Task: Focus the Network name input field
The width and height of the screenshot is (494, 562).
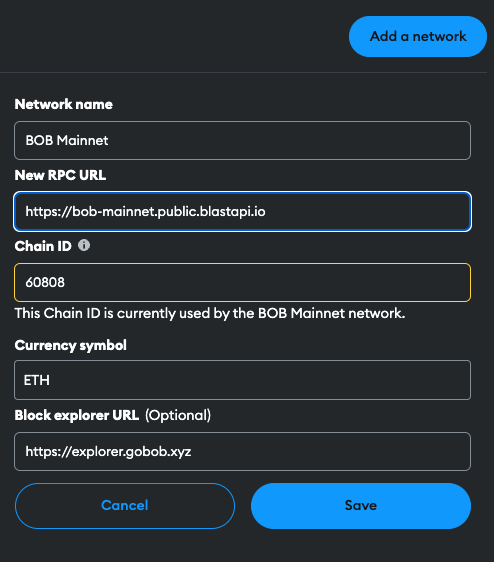Action: tap(242, 140)
